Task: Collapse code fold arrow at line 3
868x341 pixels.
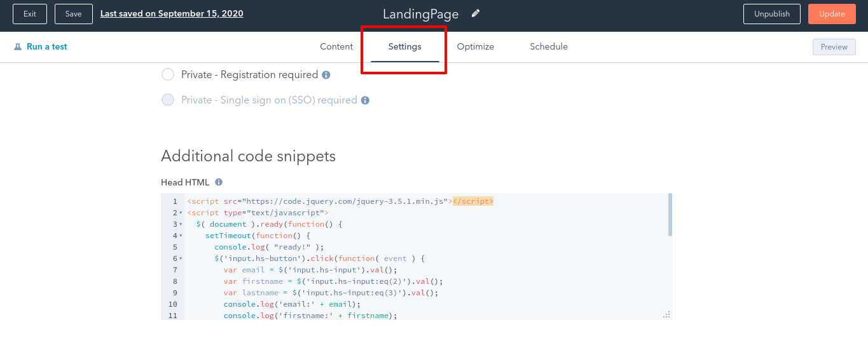Action: click(x=181, y=225)
